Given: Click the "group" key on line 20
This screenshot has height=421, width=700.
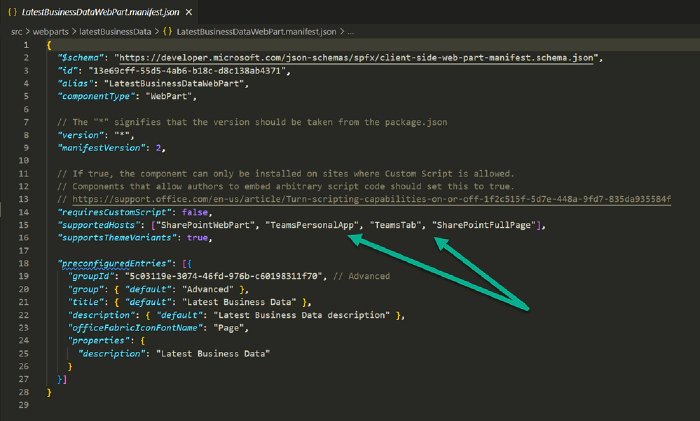Looking at the screenshot, I should coord(86,289).
